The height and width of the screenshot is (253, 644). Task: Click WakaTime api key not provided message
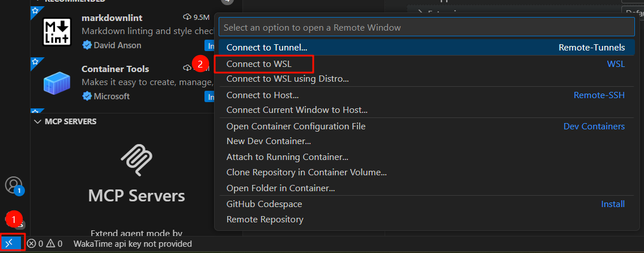133,244
